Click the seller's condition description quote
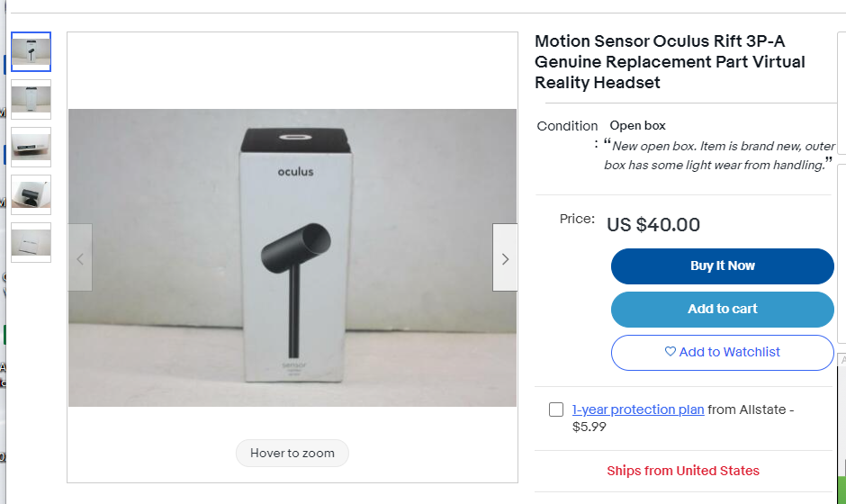Image resolution: width=846 pixels, height=504 pixels. point(718,156)
